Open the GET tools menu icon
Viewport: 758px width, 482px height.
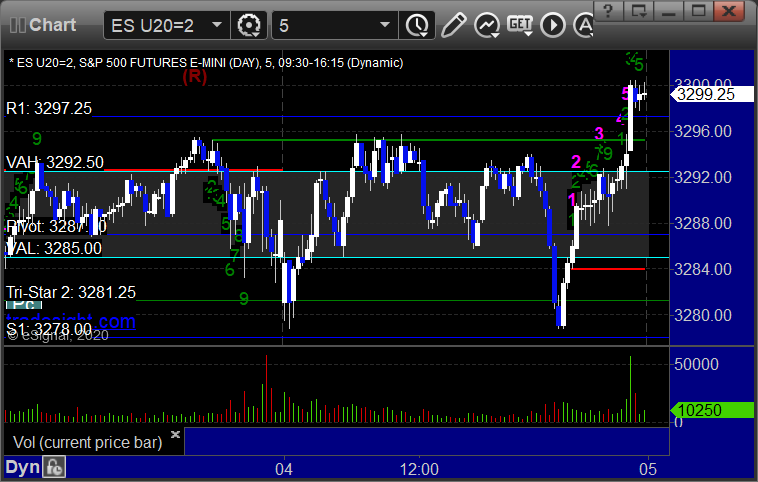coord(520,25)
